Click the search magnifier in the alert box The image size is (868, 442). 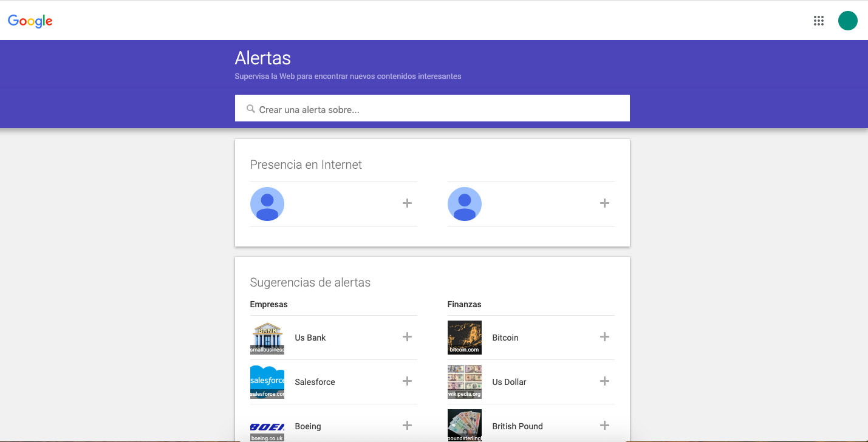[x=251, y=108]
